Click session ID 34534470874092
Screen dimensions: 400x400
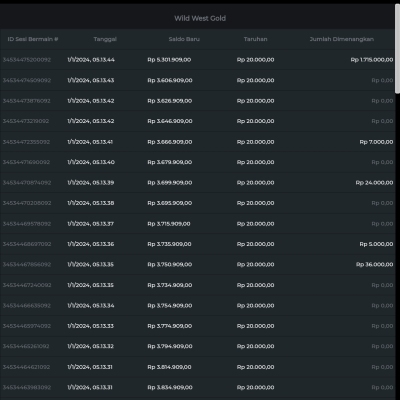pos(27,183)
